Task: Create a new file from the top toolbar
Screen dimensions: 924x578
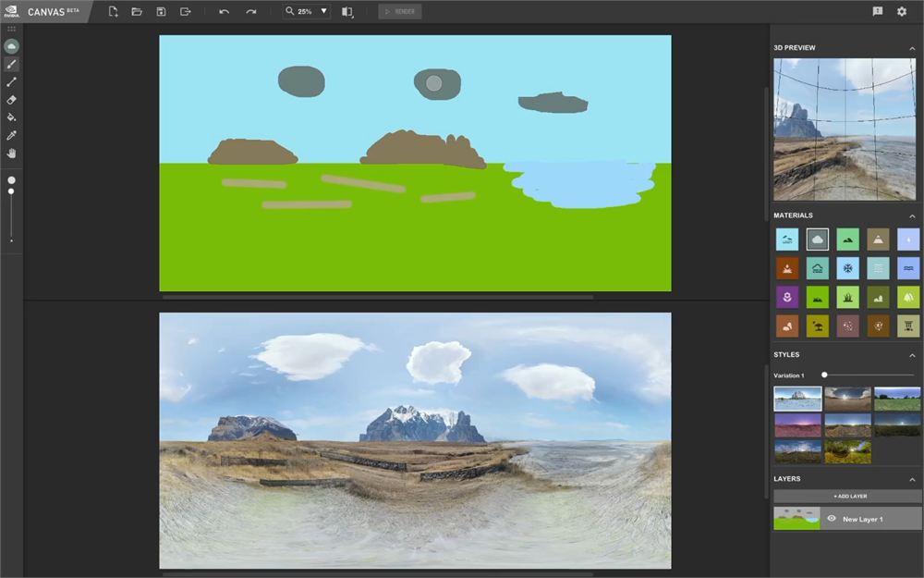Action: (113, 11)
